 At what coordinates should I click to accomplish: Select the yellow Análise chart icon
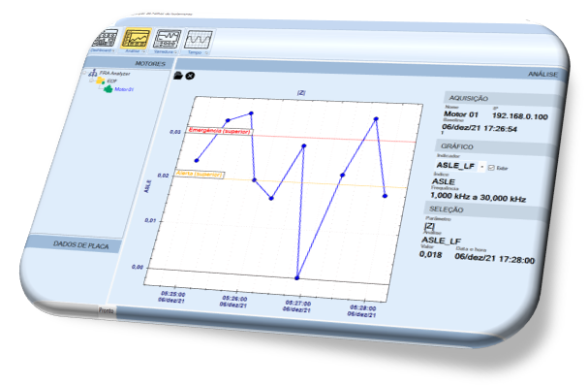pyautogui.click(x=137, y=38)
